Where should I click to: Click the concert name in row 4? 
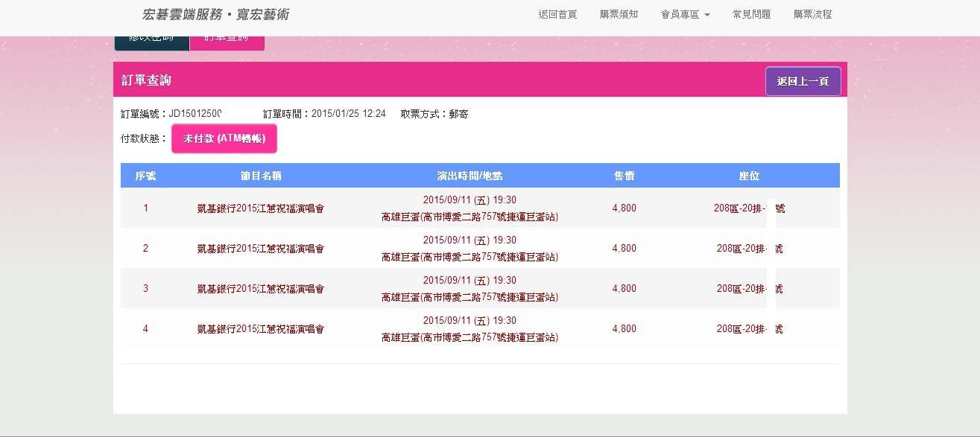click(261, 329)
